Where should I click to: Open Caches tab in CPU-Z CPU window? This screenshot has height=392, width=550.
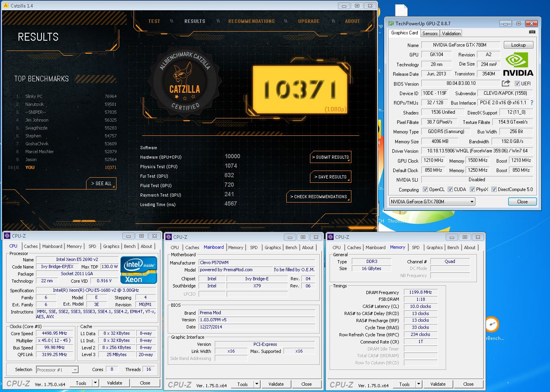coord(31,246)
